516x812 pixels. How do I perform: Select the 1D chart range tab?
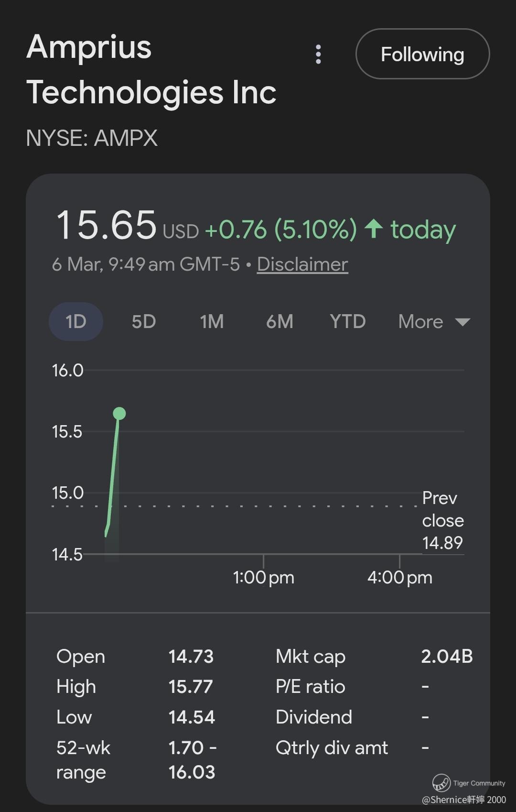tap(76, 322)
